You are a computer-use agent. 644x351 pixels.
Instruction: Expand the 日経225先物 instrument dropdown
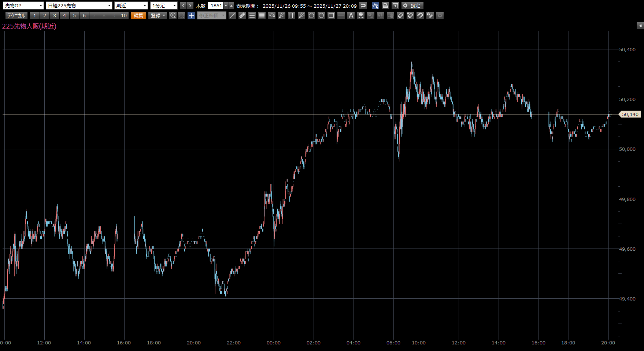(x=79, y=5)
